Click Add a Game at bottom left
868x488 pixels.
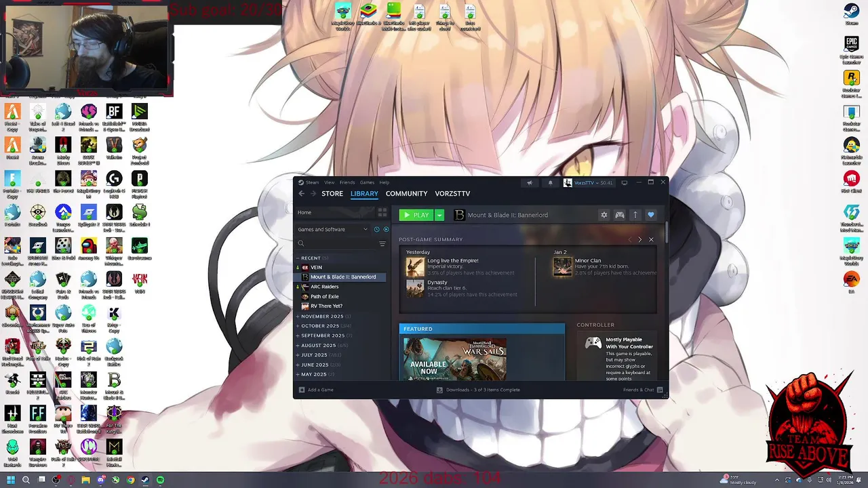(316, 390)
